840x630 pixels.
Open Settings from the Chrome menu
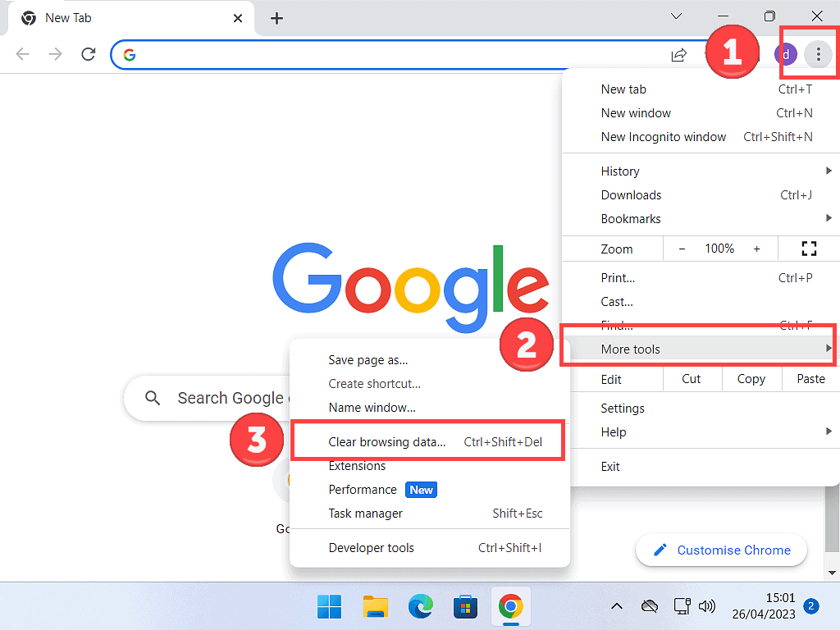[x=622, y=408]
